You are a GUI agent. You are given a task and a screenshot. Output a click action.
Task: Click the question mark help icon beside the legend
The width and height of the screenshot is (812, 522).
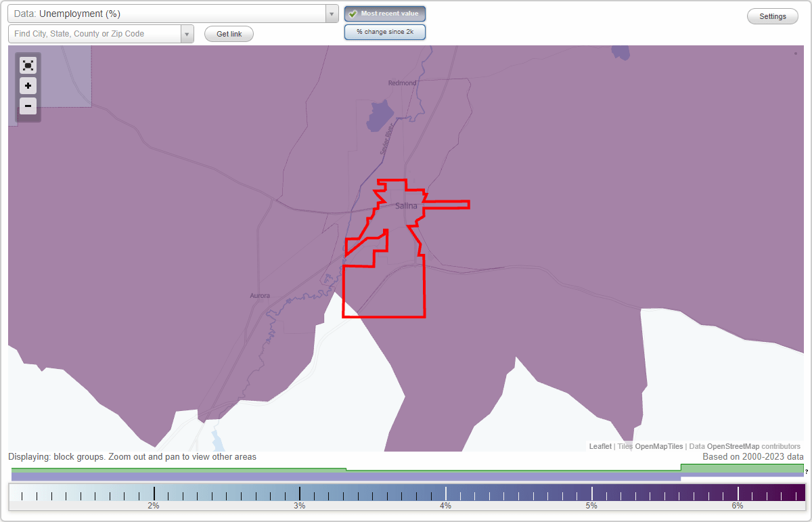tap(807, 470)
